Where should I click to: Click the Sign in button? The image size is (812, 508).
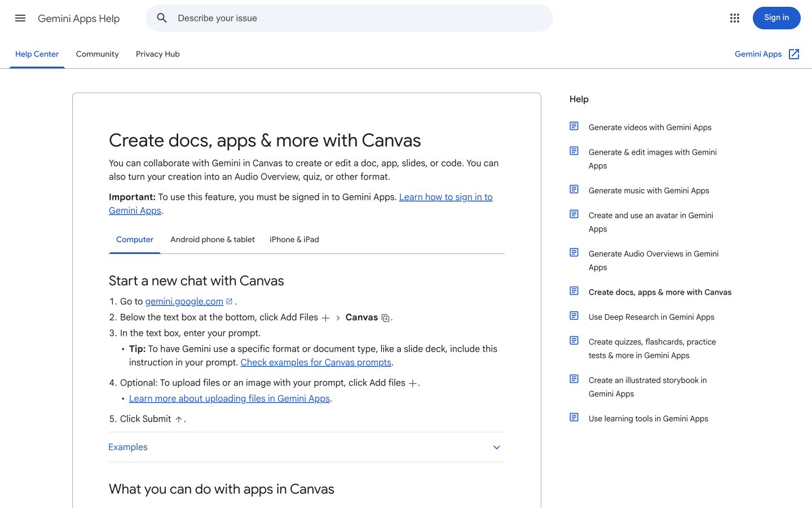(776, 18)
